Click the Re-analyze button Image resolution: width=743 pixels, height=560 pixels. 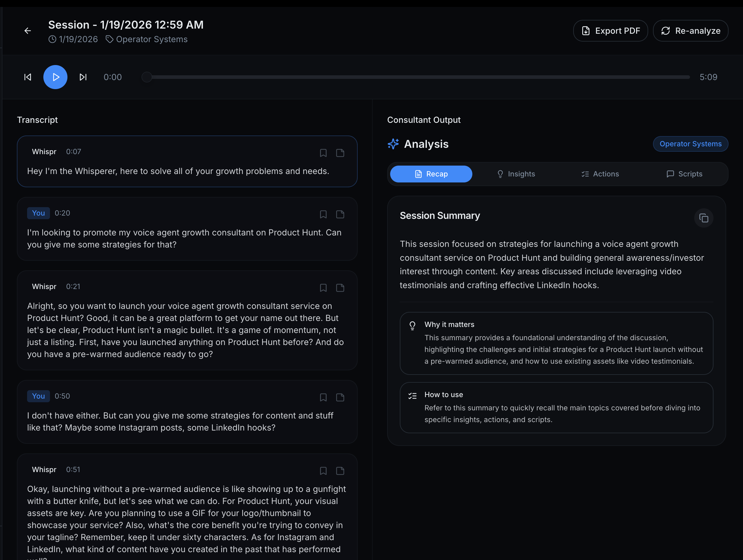click(x=690, y=31)
